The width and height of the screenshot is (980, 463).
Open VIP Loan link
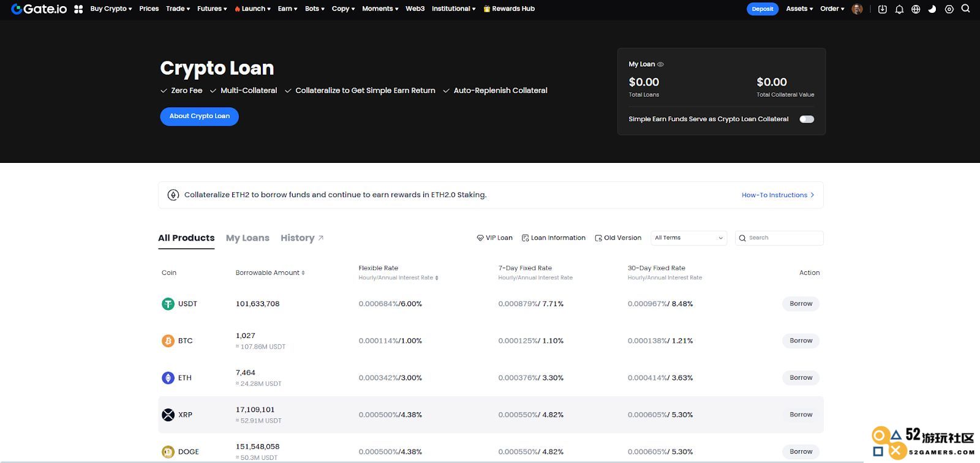[x=494, y=238]
